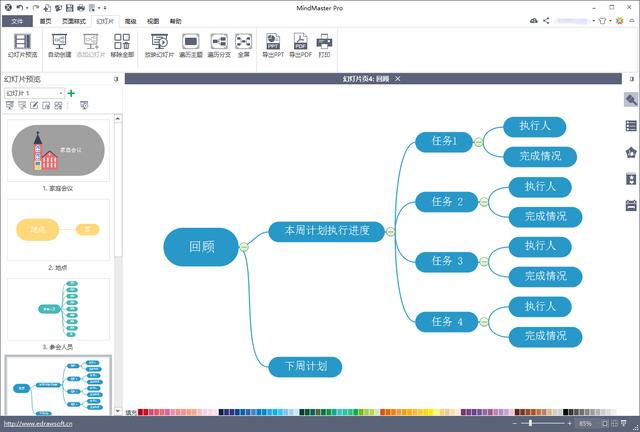The height and width of the screenshot is (432, 640).
Task: Open the calendar task panel in right sidebar
Action: click(x=631, y=205)
